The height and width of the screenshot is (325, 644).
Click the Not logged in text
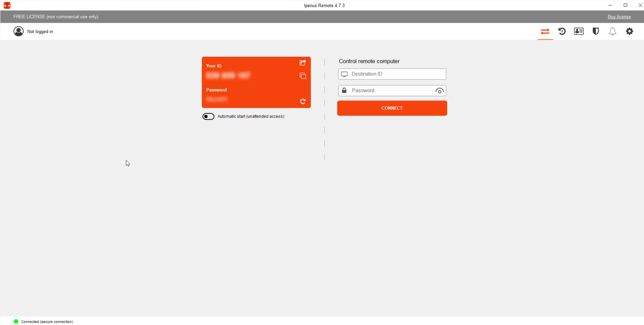click(x=40, y=32)
